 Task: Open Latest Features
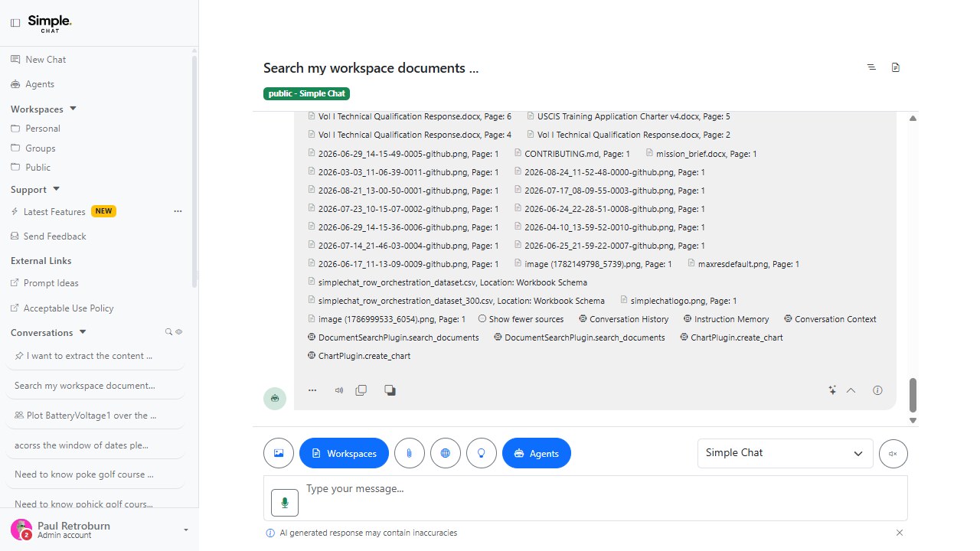point(54,212)
